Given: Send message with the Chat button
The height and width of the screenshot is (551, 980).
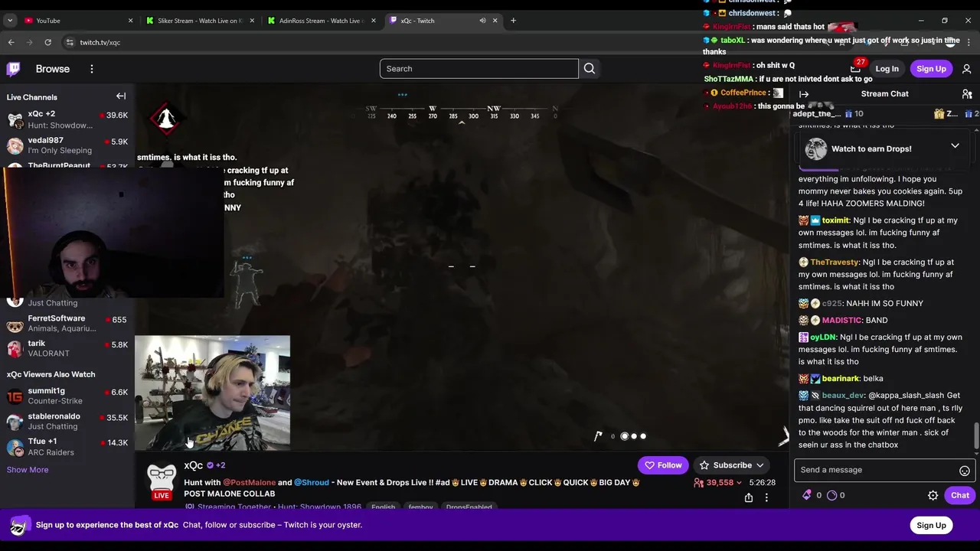Looking at the screenshot, I should point(960,495).
